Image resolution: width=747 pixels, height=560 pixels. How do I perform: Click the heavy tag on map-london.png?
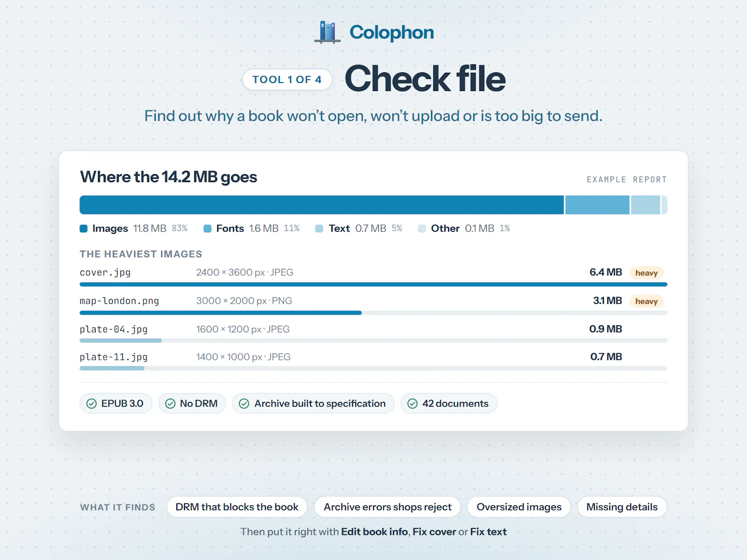pos(647,301)
